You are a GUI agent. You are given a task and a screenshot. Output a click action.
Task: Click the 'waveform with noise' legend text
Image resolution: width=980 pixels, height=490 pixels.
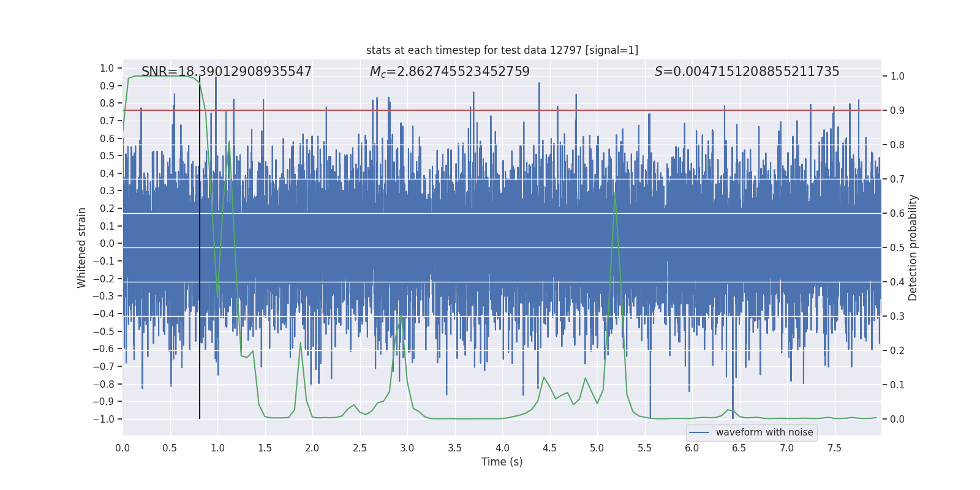click(764, 432)
